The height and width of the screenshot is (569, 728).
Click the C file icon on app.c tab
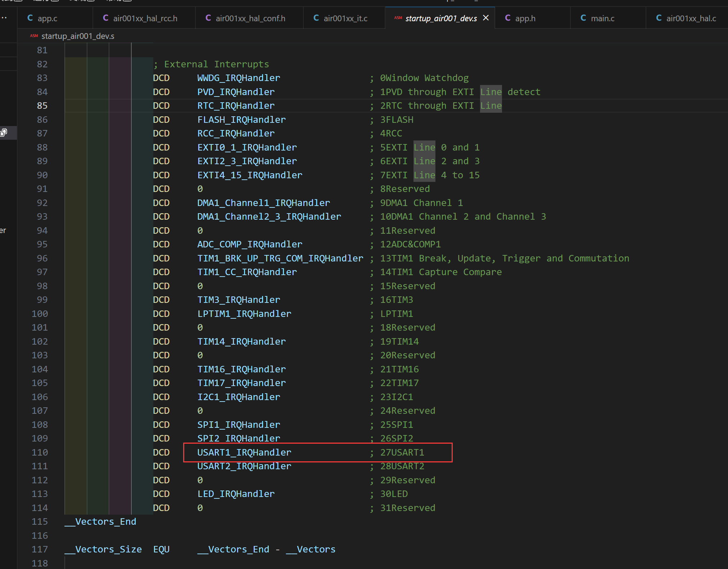coord(30,18)
